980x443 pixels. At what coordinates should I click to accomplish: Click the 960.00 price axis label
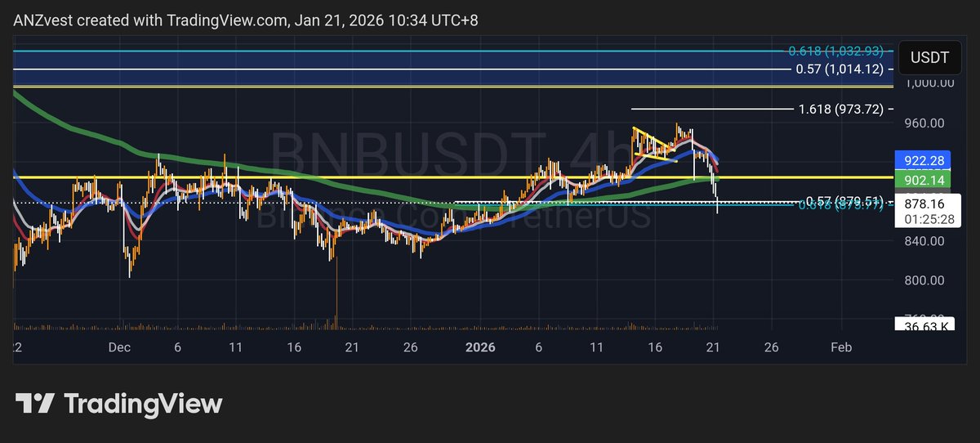tap(924, 123)
